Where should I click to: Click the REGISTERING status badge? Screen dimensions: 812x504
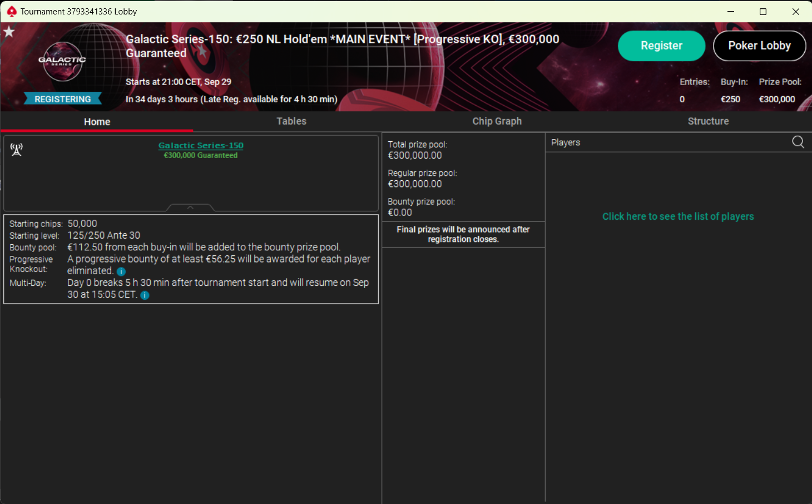63,98
